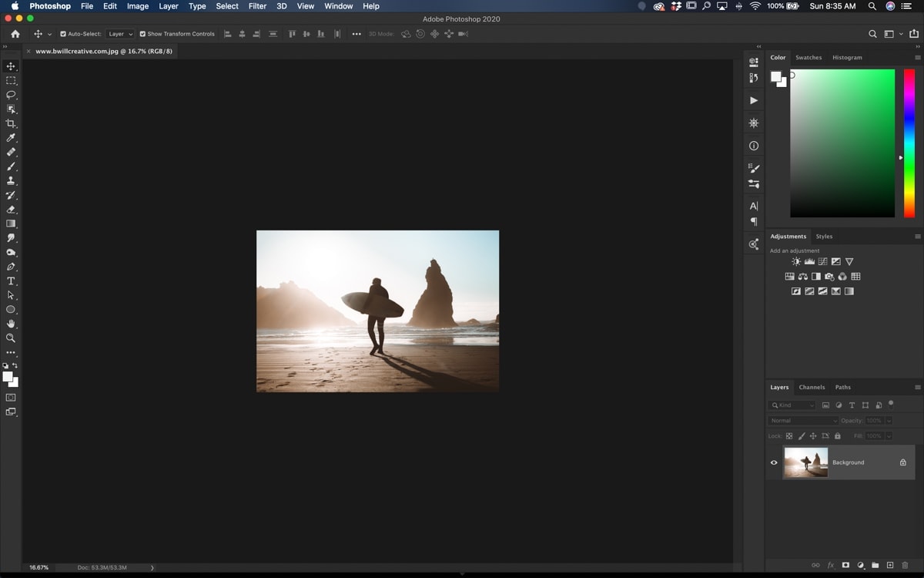924x578 pixels.
Task: Activate the Zoom tool
Action: coord(11,338)
